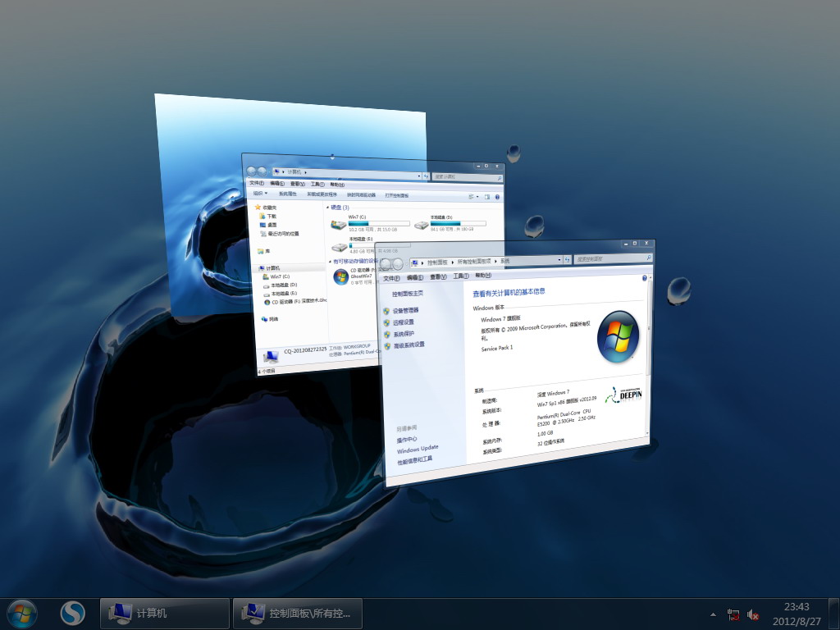Image resolution: width=840 pixels, height=630 pixels.
Task: Select 本地磁盘 (D:) in the navigation tree
Action: (281, 285)
